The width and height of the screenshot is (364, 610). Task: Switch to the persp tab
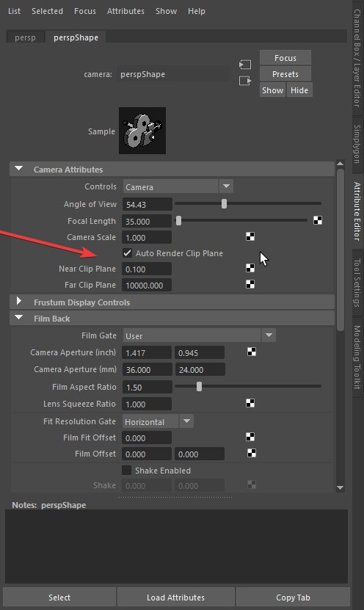(x=25, y=37)
